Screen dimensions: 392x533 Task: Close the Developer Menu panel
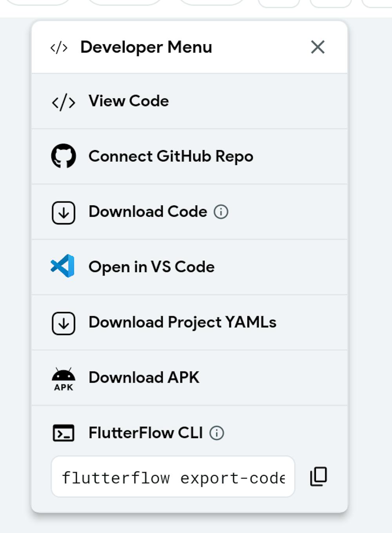318,47
